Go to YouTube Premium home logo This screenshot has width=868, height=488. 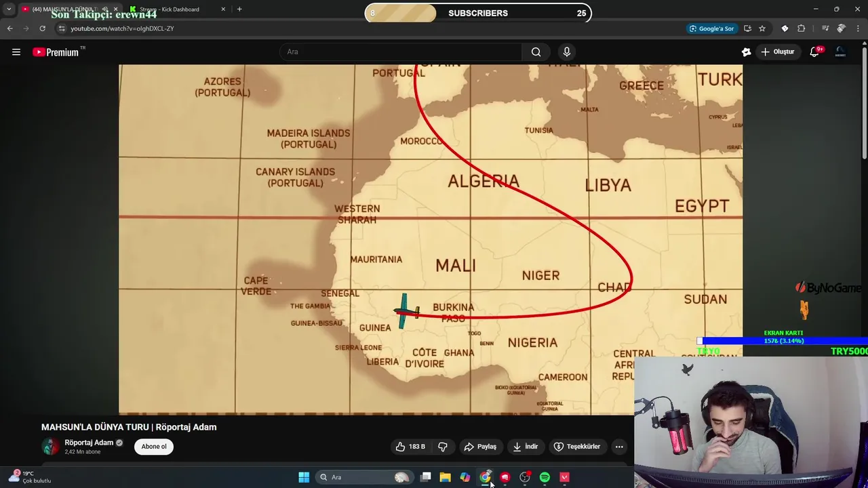57,52
